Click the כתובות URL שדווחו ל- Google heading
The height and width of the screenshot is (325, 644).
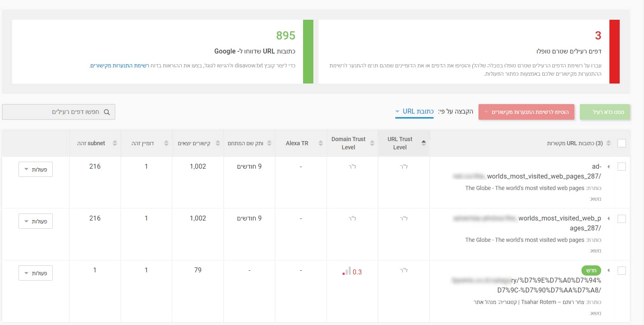[255, 51]
